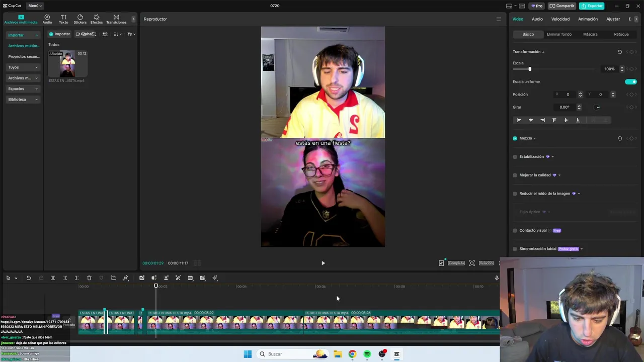Screen dimensions: 644x362
Task: Open the Transiciones tab
Action: [x=116, y=19]
